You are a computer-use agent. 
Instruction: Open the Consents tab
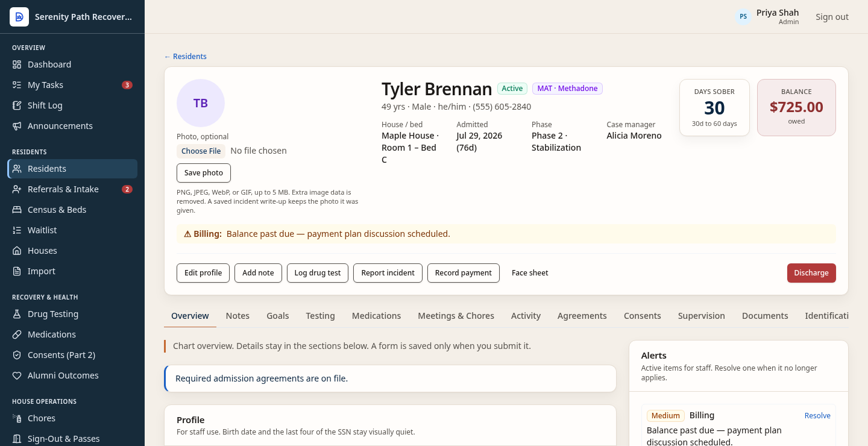pyautogui.click(x=643, y=316)
